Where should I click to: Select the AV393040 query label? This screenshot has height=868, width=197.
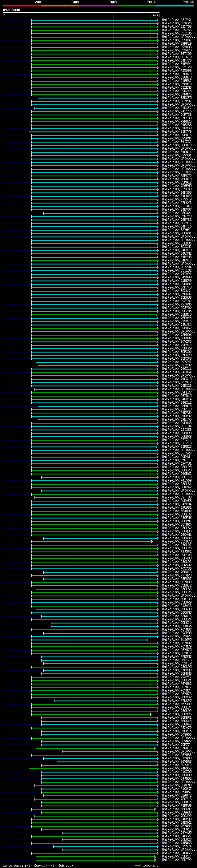pos(11,10)
